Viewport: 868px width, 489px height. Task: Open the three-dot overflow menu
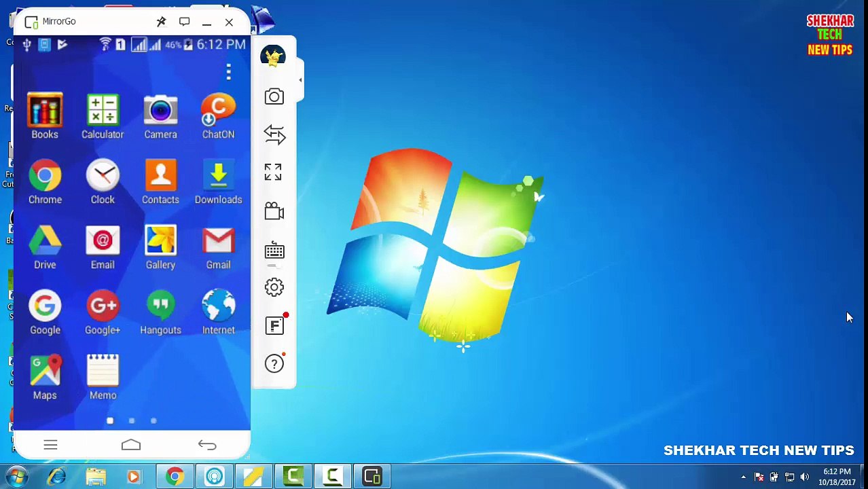click(x=228, y=71)
